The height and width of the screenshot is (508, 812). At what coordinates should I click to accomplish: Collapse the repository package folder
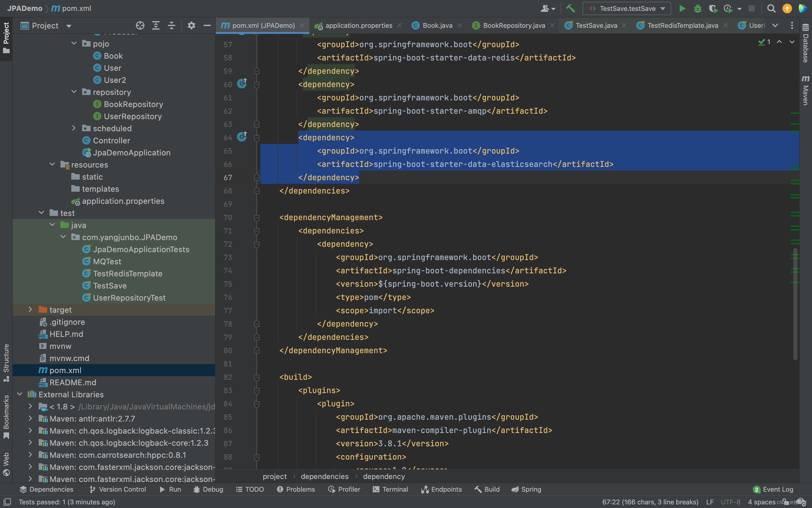pyautogui.click(x=74, y=92)
